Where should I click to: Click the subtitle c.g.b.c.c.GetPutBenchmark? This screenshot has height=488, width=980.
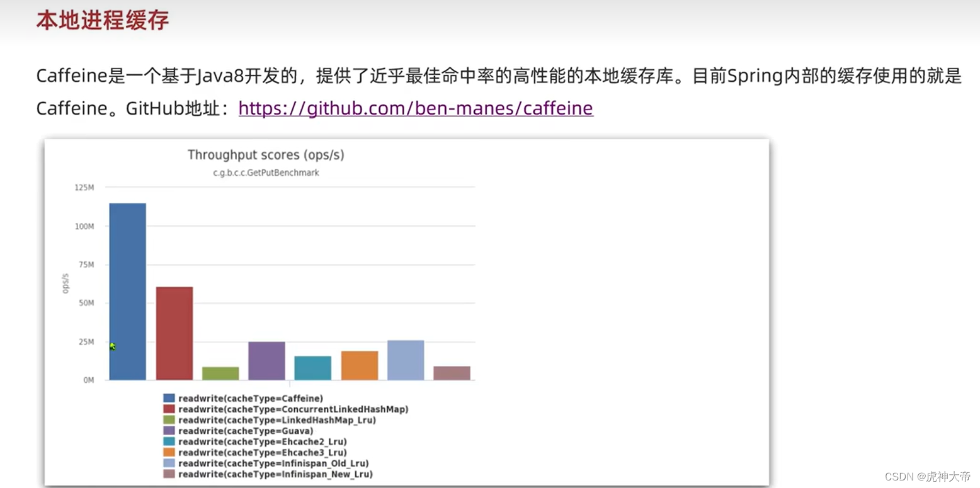[x=266, y=173]
